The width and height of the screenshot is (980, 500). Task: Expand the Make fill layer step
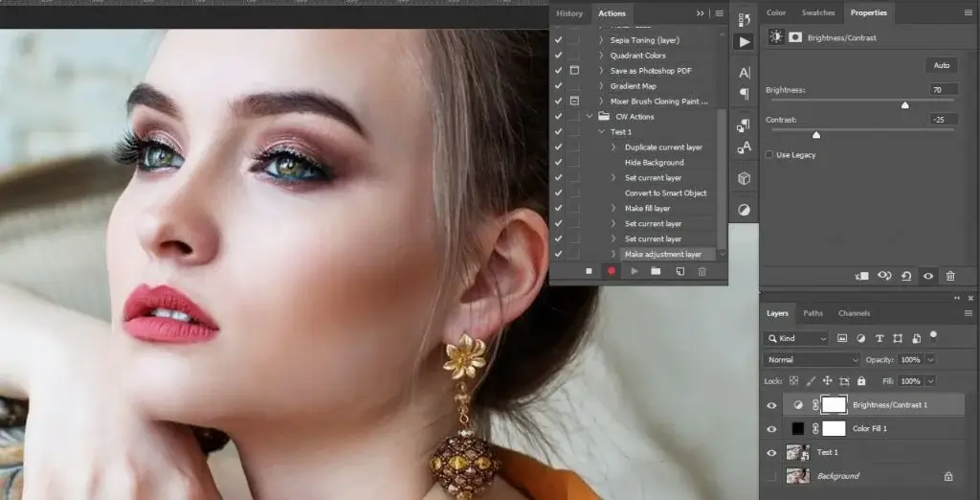pos(613,209)
